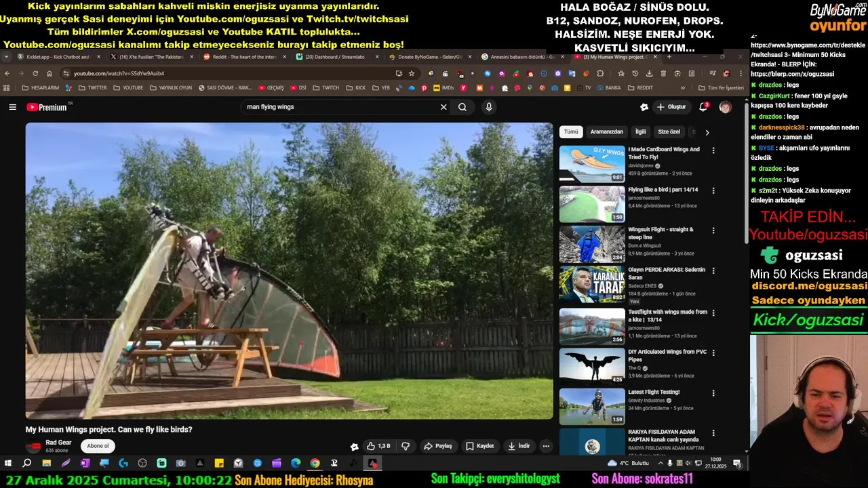Open Microsoft Edge from the taskbar

tap(296, 464)
